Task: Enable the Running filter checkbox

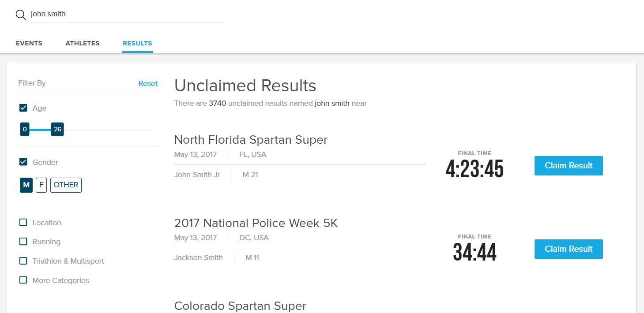Action: click(x=23, y=242)
